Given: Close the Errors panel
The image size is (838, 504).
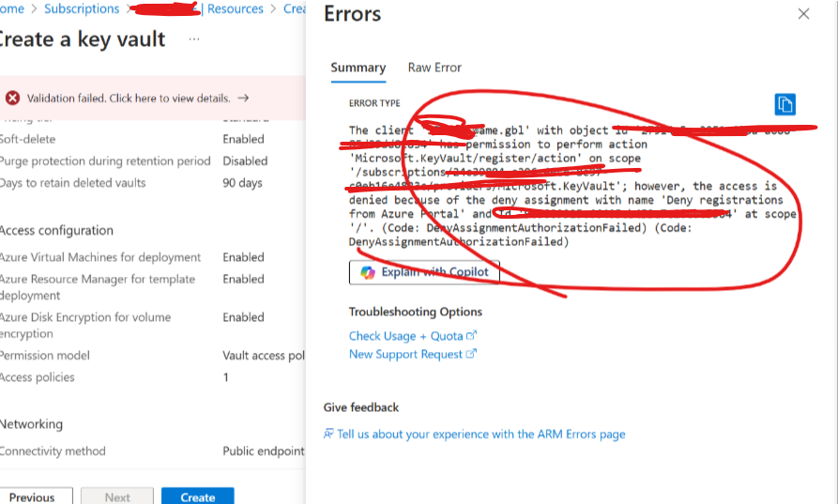Looking at the screenshot, I should click(x=803, y=14).
